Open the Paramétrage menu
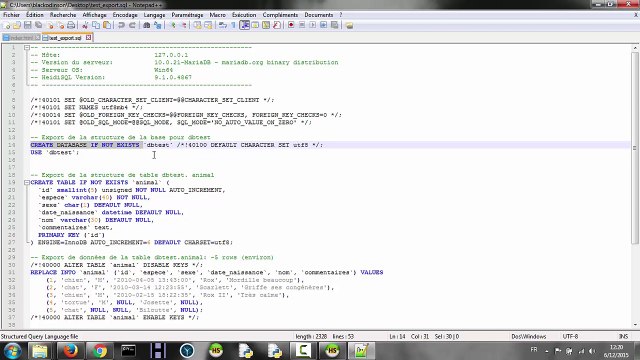The image size is (640, 360). pos(187,15)
